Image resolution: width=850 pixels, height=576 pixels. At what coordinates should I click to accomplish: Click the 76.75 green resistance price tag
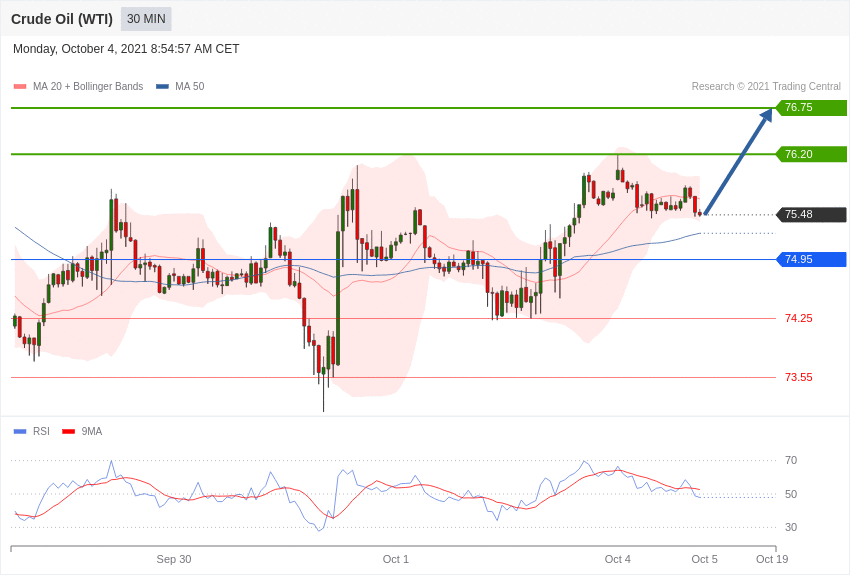point(812,107)
